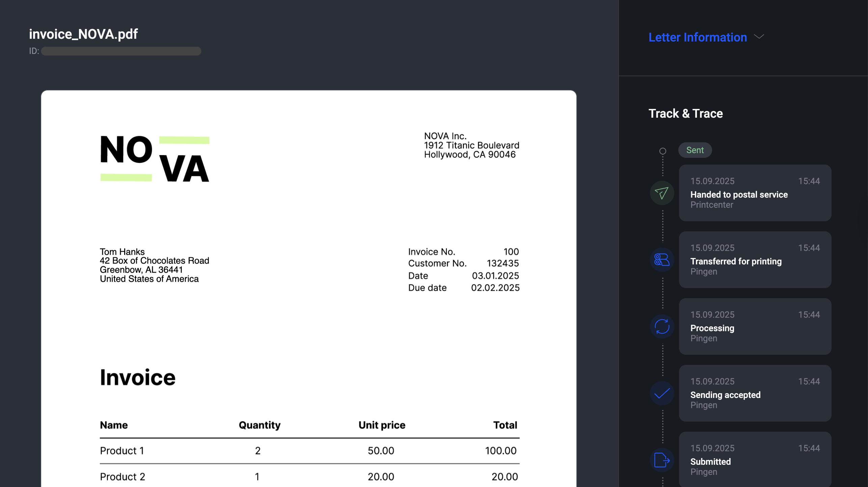The height and width of the screenshot is (487, 868).
Task: Select the invoice_NOVA.pdf title
Action: coord(83,34)
